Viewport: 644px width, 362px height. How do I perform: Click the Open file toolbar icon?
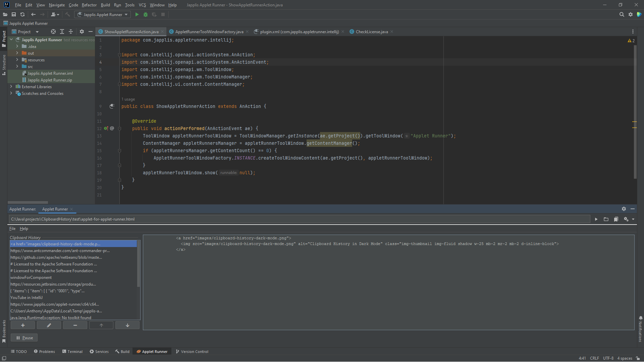coord(5,14)
